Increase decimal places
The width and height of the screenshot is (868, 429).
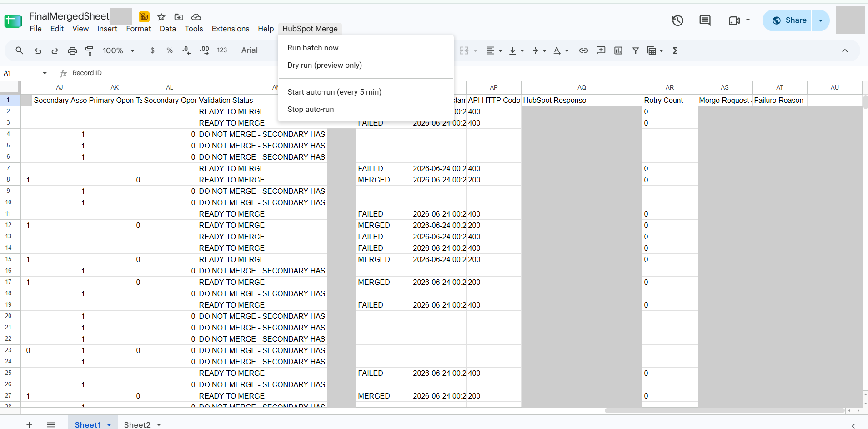coord(205,50)
